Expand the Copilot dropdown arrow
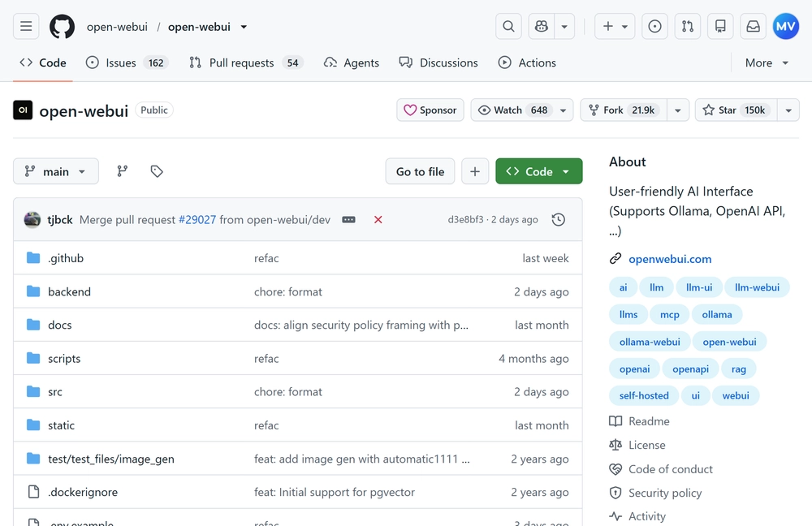812x526 pixels. [564, 27]
